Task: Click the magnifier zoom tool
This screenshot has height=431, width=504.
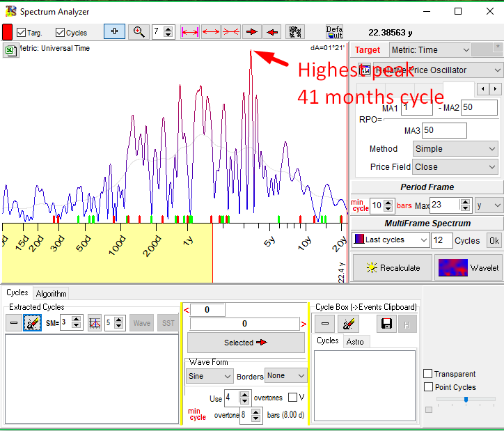Action: [139, 31]
